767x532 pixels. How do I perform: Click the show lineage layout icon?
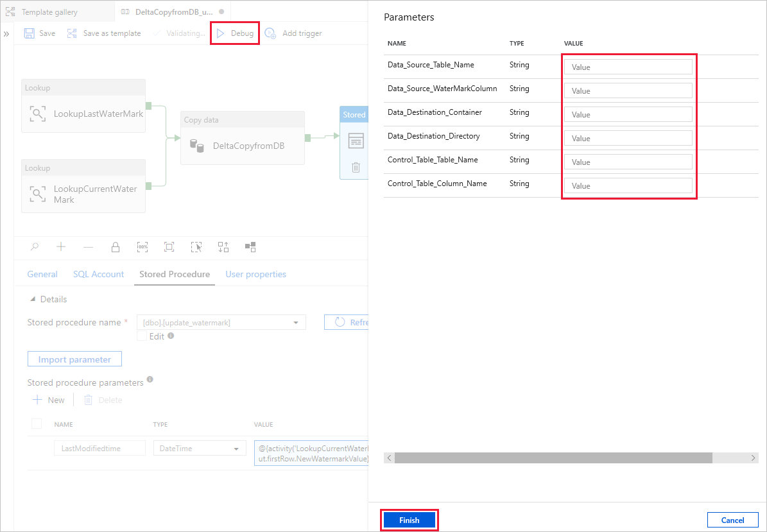click(x=250, y=247)
